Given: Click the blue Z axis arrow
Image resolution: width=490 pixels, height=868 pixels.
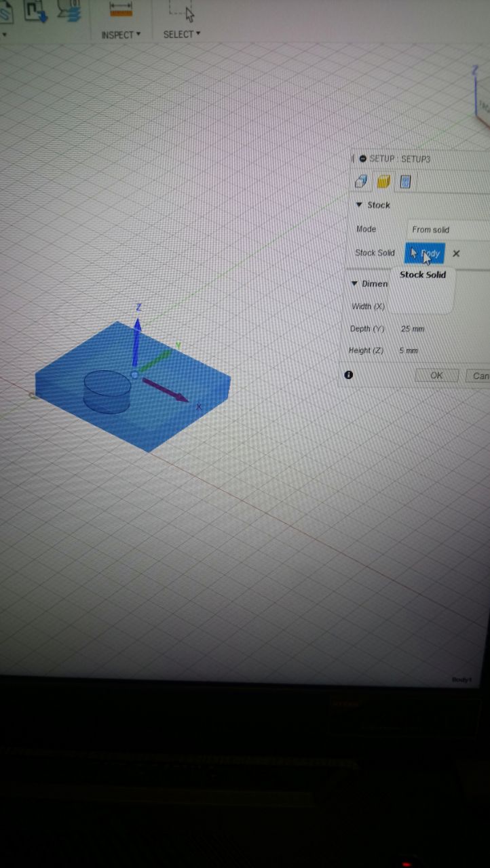Looking at the screenshot, I should click(137, 340).
